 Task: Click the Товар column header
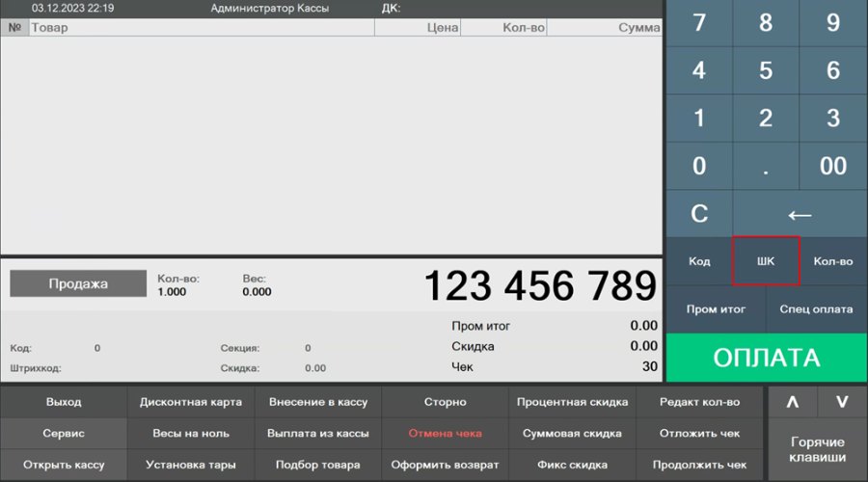(x=202, y=28)
